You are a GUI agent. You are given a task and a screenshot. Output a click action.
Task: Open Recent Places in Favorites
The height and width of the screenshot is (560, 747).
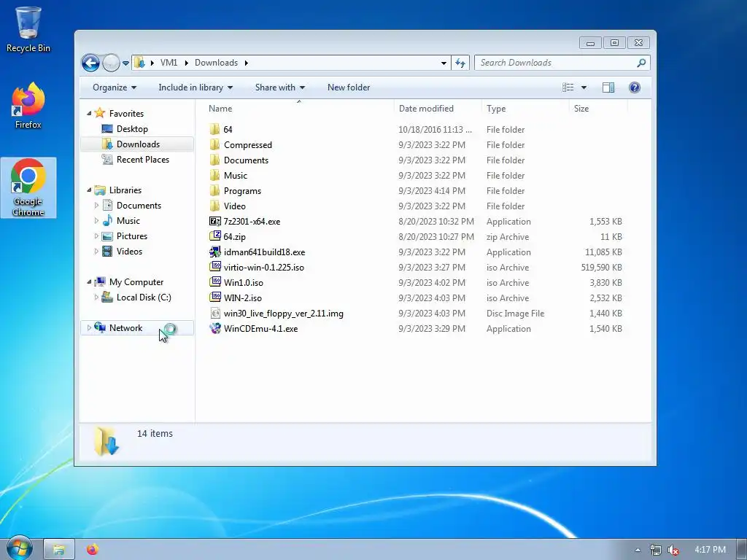(x=142, y=160)
